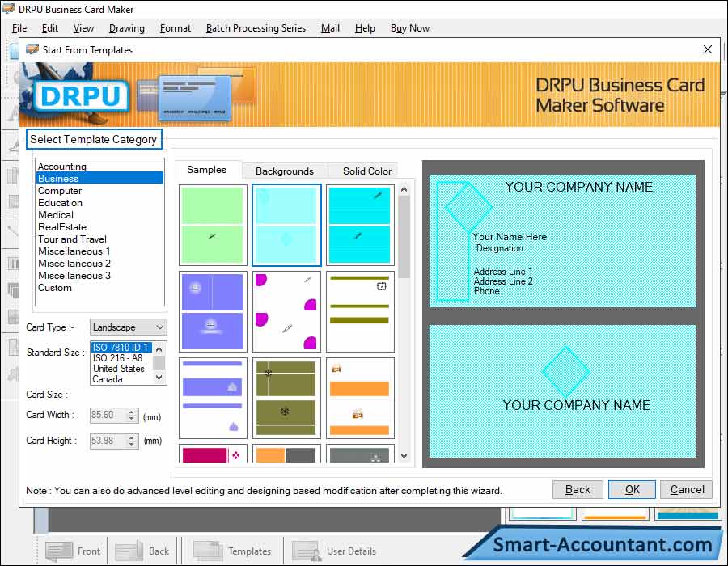Image resolution: width=728 pixels, height=566 pixels.
Task: Choose the olive green snowflake template
Action: 286,398
